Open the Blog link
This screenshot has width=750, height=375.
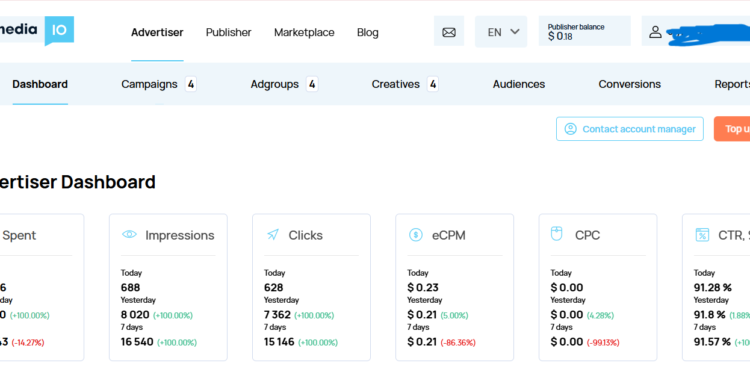(368, 33)
